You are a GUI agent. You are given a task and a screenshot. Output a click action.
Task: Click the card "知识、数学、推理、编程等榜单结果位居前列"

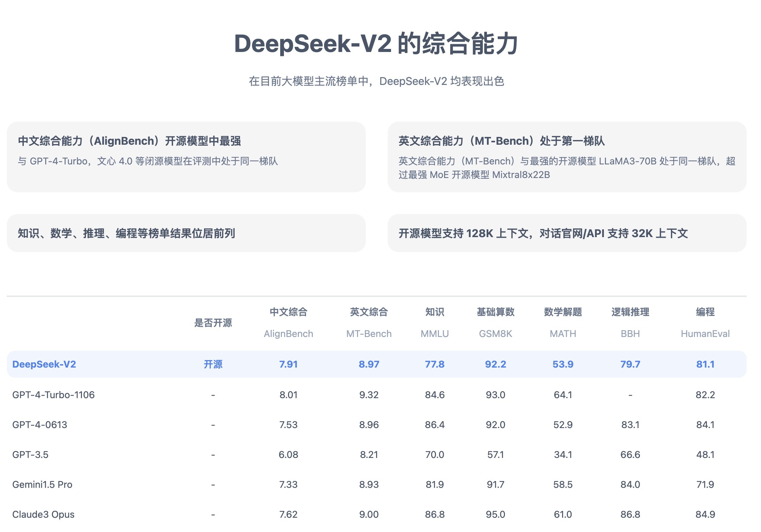(186, 233)
